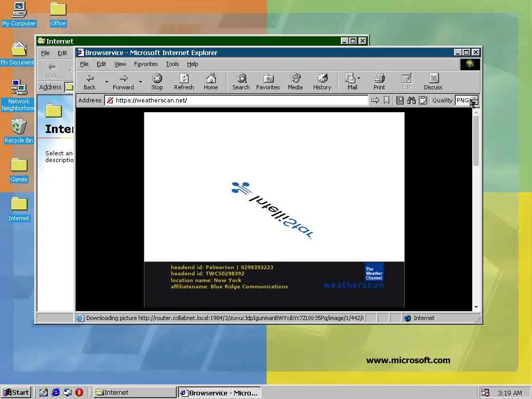Go back with the Browservice Back button
The image size is (532, 399).
(x=89, y=82)
